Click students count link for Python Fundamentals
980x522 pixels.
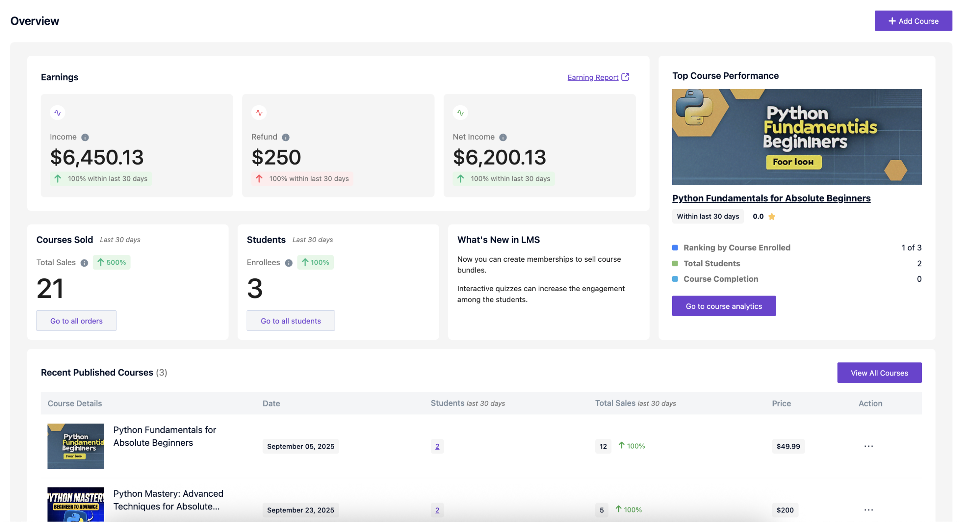(437, 447)
